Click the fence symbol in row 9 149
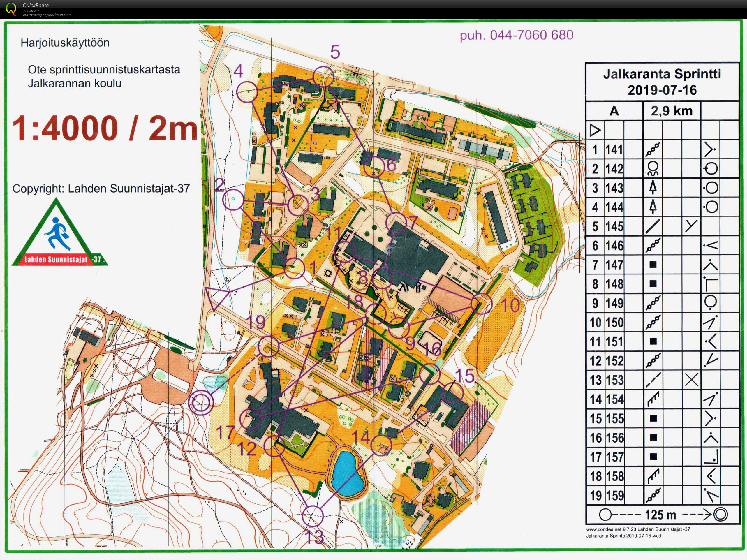This screenshot has width=747, height=560. tap(653, 303)
